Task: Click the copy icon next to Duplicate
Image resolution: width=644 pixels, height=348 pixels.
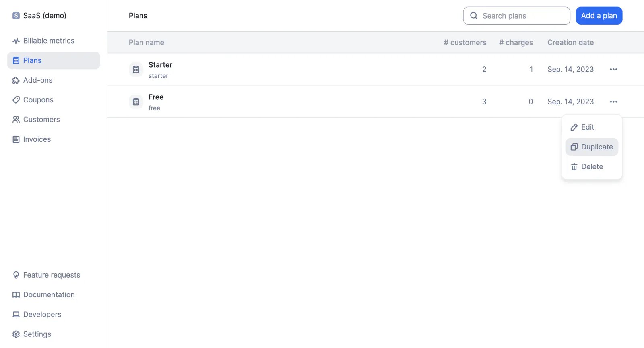Action: [574, 147]
